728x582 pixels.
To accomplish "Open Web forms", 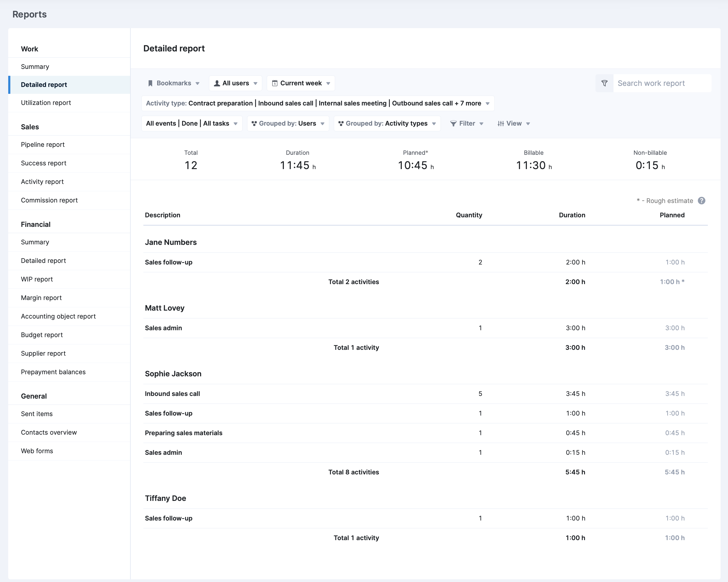I will (69, 451).
